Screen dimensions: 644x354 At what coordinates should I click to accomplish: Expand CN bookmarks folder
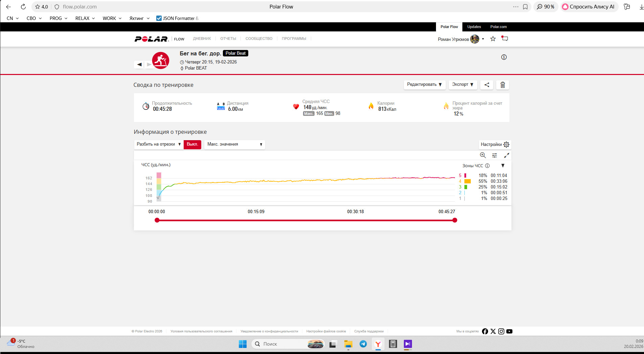coord(13,18)
